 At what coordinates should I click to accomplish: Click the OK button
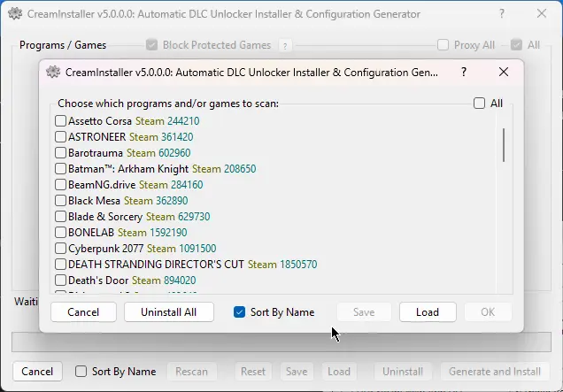(488, 312)
